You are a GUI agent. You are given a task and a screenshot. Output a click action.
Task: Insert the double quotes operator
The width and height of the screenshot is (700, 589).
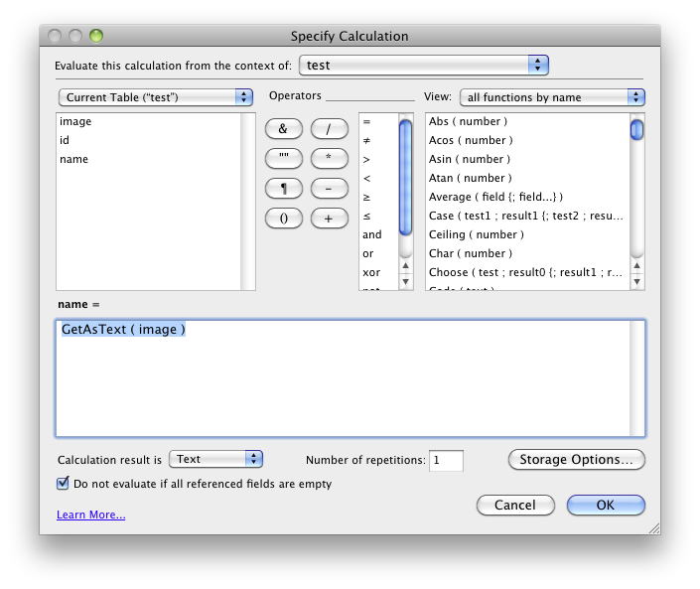coord(284,158)
